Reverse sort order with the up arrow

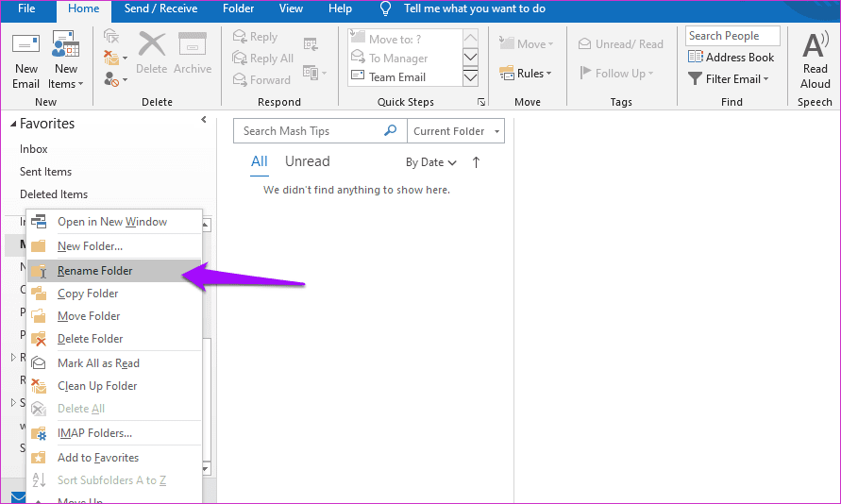476,162
